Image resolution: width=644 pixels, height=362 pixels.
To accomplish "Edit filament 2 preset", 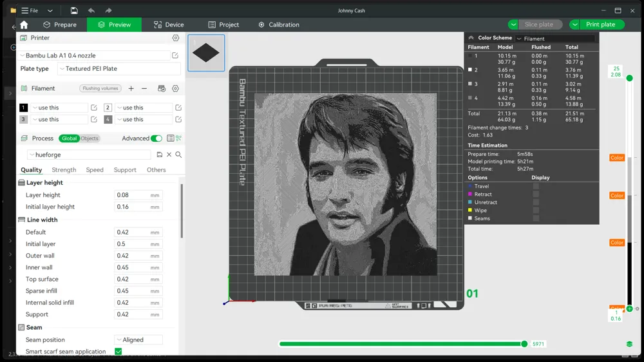I will [x=178, y=108].
